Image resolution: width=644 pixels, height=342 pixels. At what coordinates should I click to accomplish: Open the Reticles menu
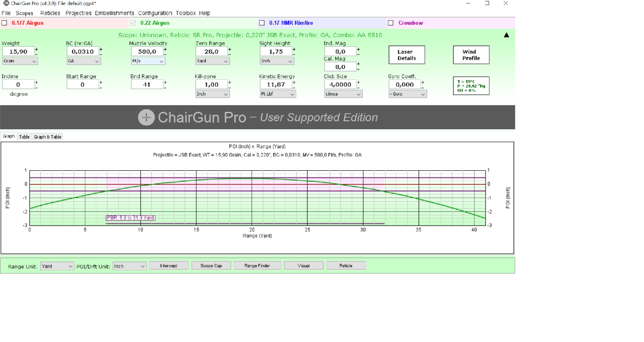click(50, 13)
